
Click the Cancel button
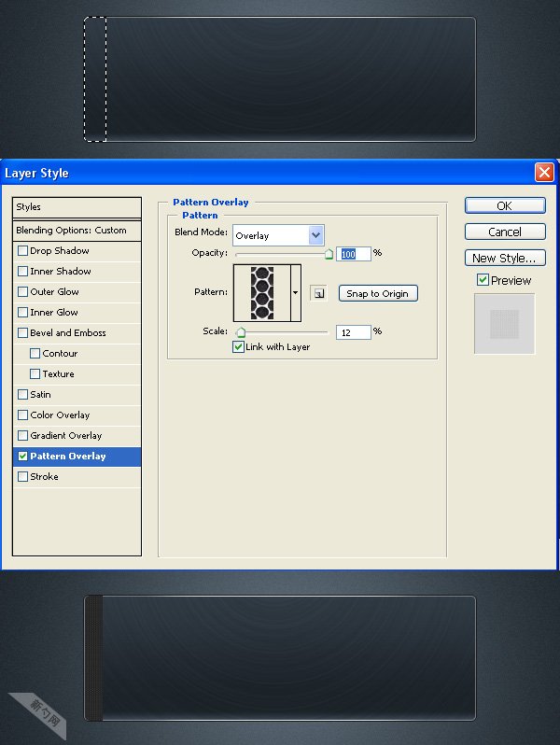tap(505, 232)
